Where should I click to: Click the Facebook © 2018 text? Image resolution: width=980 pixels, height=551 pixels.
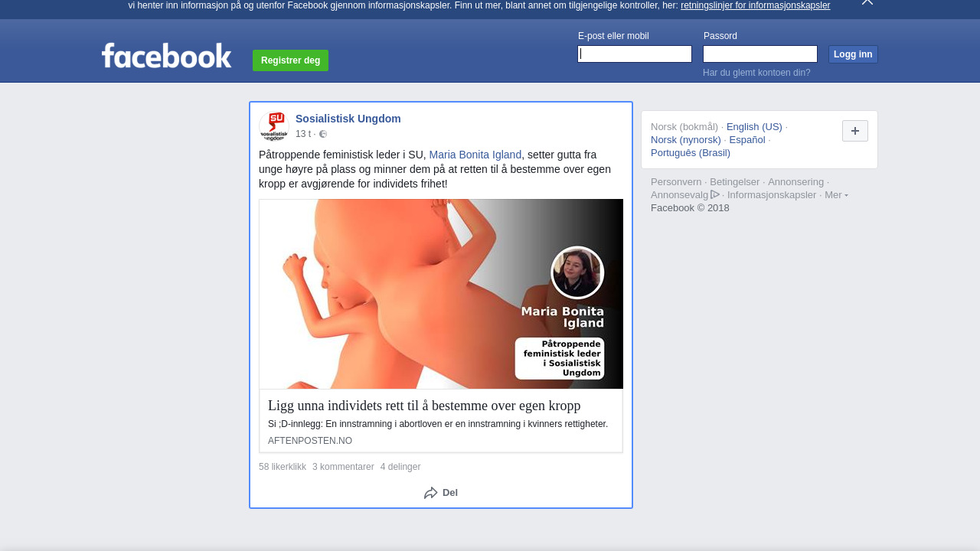[x=690, y=208]
